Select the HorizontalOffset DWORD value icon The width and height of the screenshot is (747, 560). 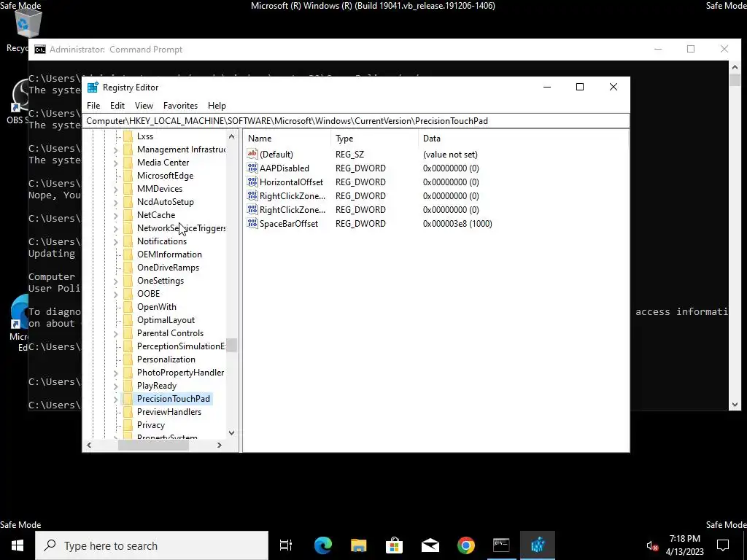click(252, 182)
